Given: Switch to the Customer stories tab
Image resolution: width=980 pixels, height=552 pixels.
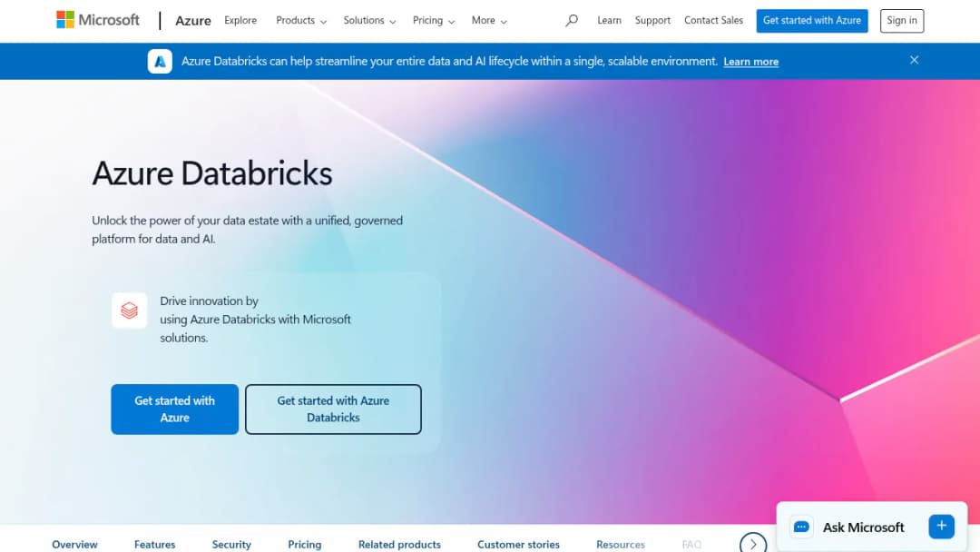Looking at the screenshot, I should tap(518, 545).
